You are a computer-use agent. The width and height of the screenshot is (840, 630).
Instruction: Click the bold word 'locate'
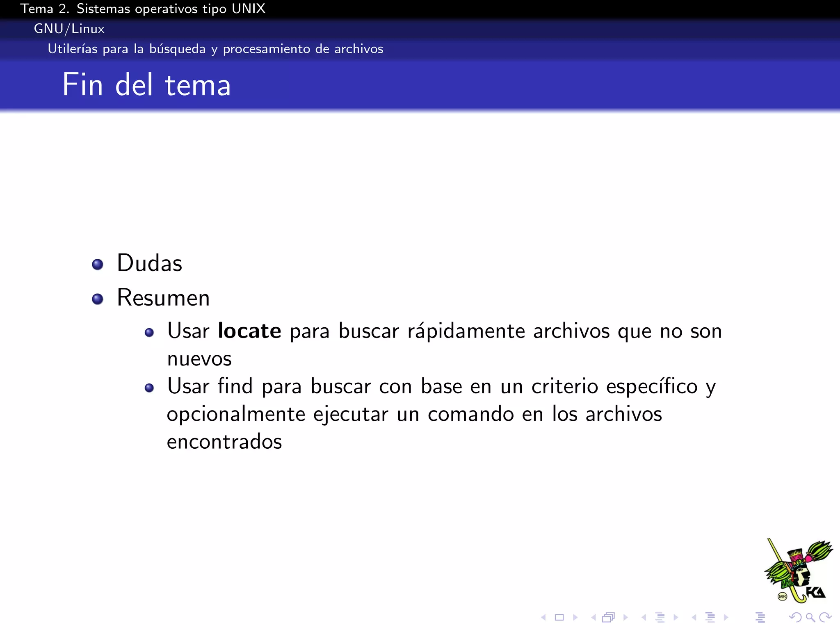pyautogui.click(x=249, y=331)
